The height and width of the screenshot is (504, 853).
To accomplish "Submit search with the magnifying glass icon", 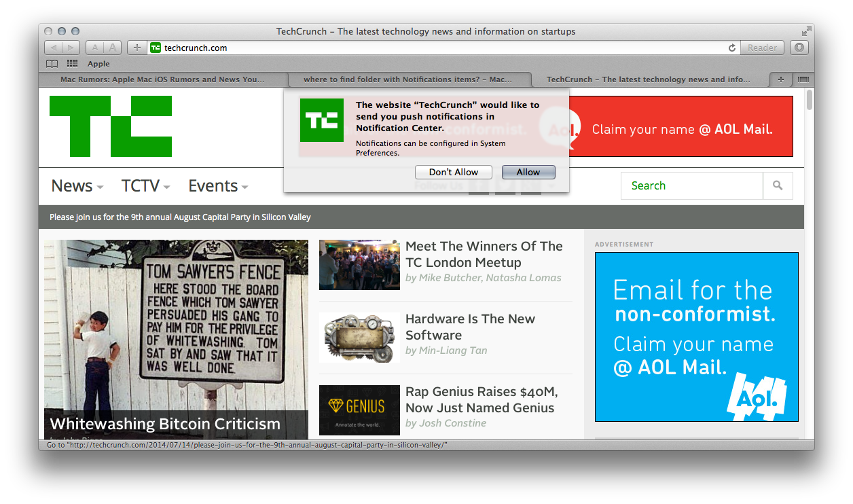I will click(x=778, y=185).
